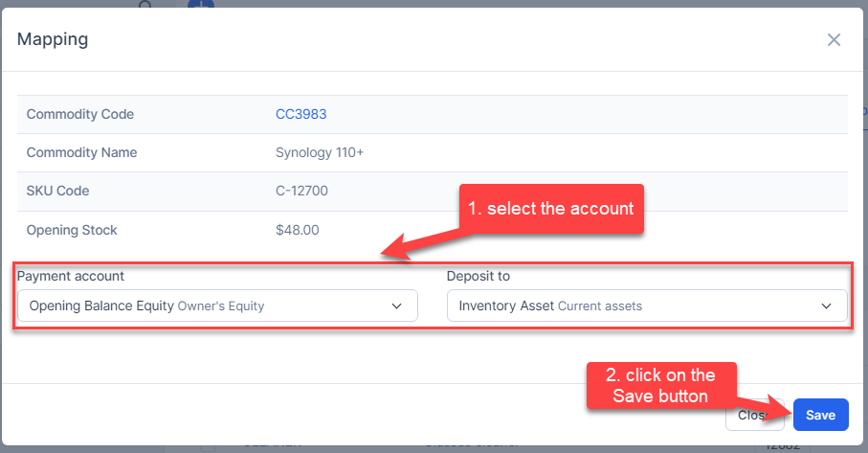Click the Opening Balance Equity selected text

101,306
